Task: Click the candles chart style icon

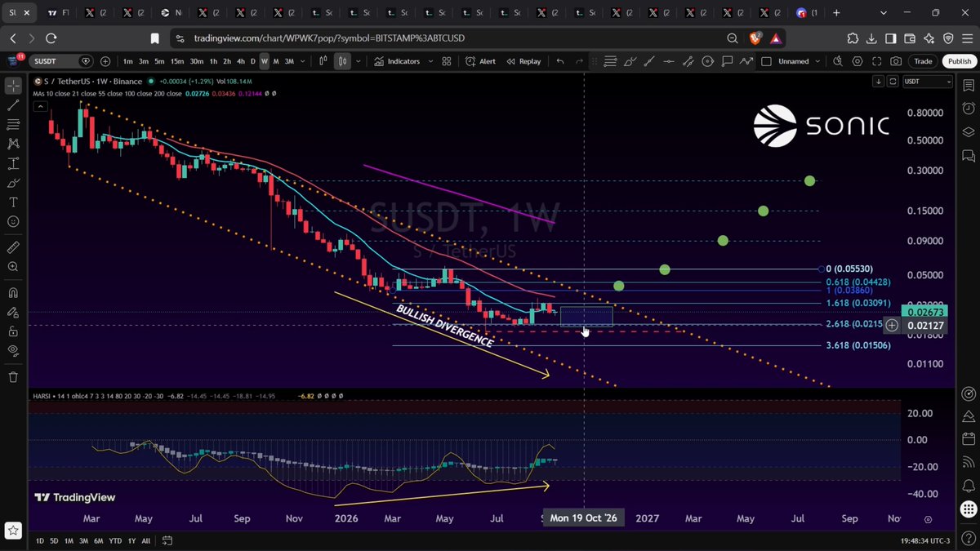Action: (342, 61)
